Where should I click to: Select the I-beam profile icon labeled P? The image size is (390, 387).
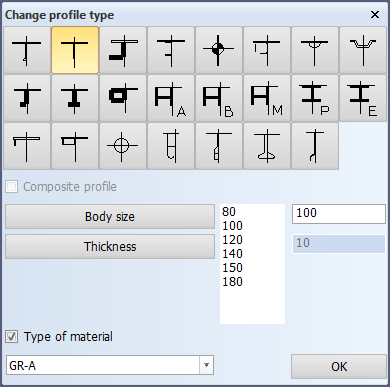(315, 98)
